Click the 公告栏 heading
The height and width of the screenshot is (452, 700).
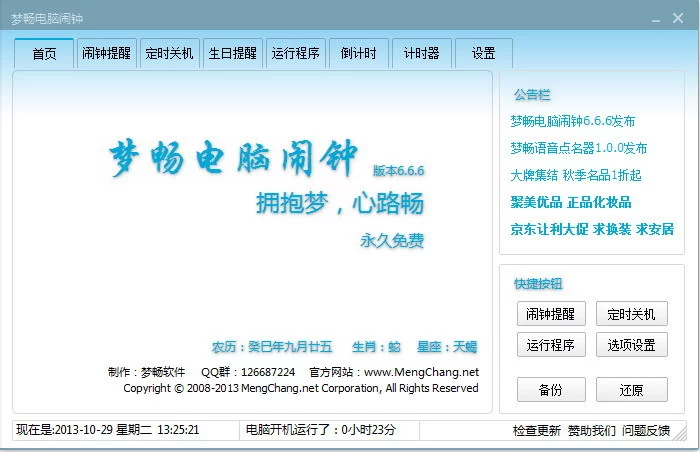pos(532,95)
